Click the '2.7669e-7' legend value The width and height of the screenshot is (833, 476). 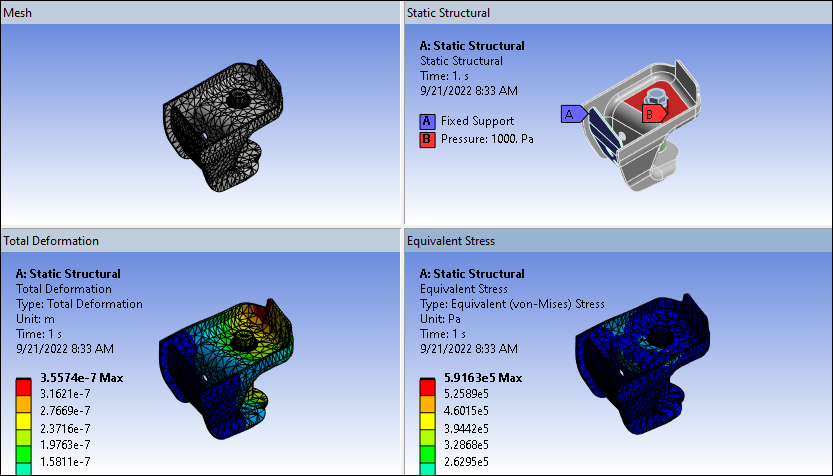pos(65,411)
